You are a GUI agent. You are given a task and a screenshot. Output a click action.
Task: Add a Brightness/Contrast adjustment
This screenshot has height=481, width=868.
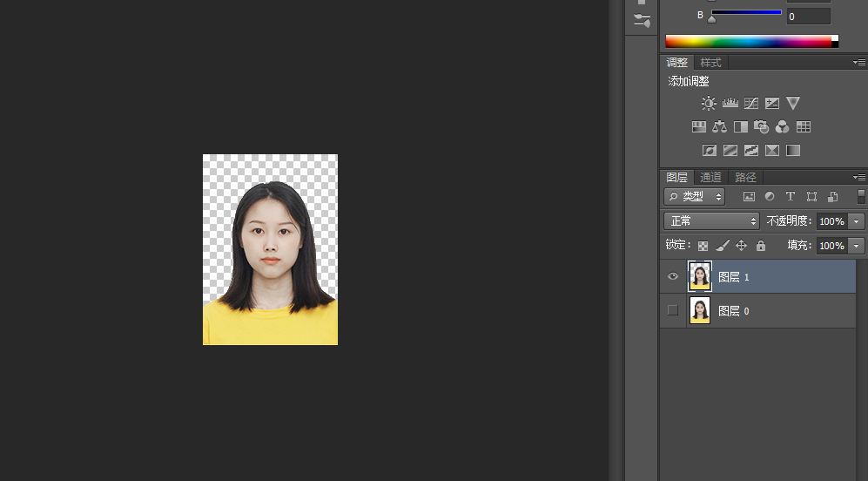point(709,103)
